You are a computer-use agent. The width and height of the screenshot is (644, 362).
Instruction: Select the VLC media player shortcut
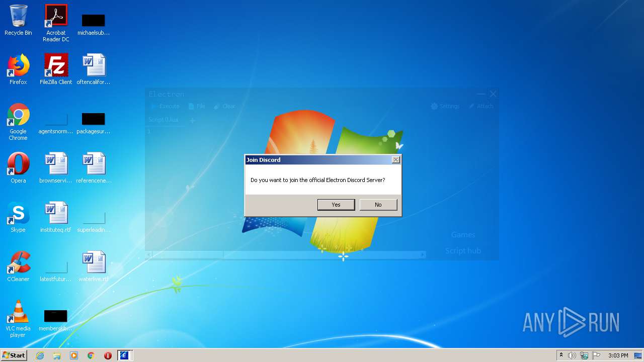18,319
